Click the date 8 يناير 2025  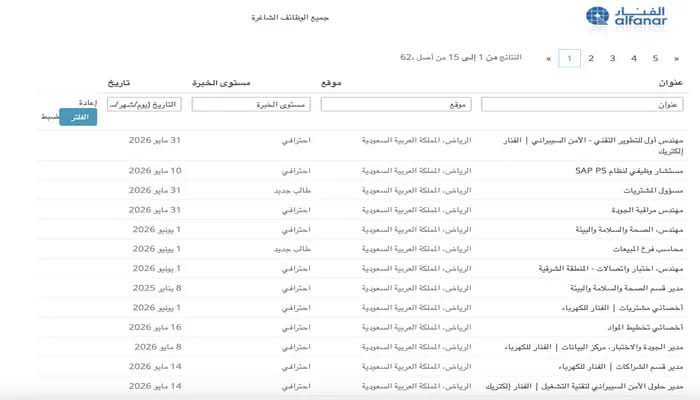point(157,288)
